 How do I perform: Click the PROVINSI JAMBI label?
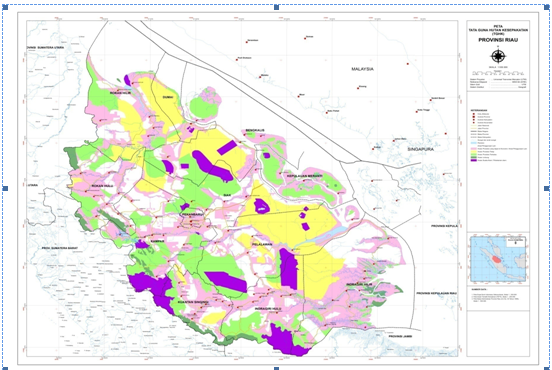(400, 336)
